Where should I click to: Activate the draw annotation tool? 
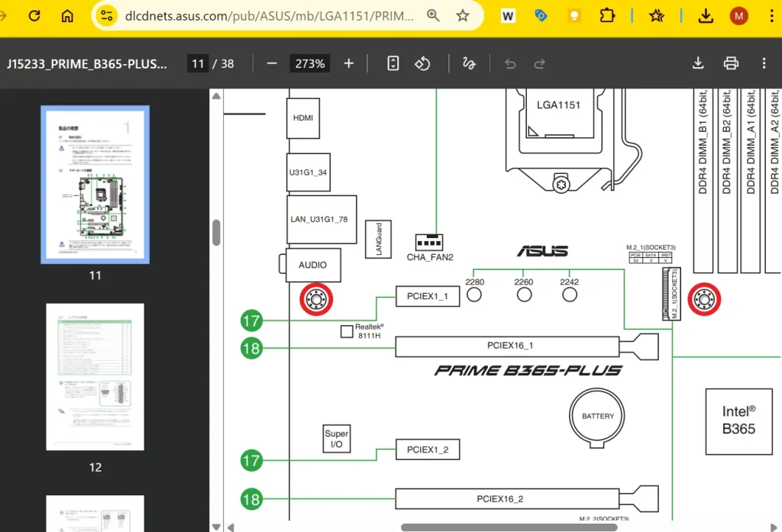coord(469,63)
